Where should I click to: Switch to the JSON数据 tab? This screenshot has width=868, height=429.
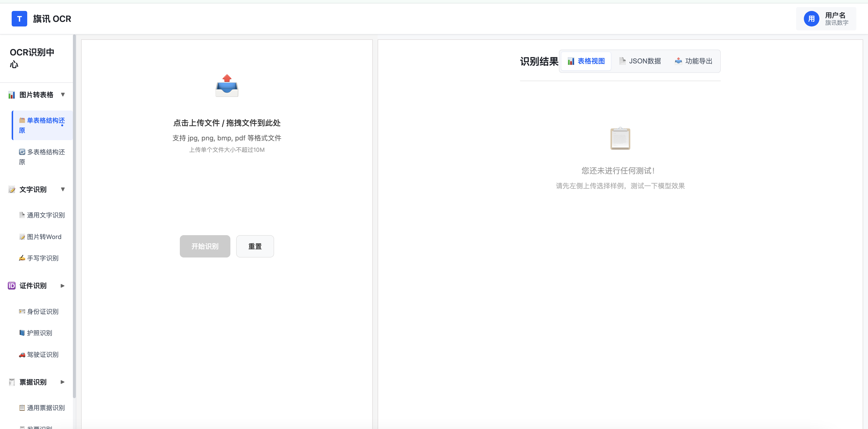(x=640, y=61)
